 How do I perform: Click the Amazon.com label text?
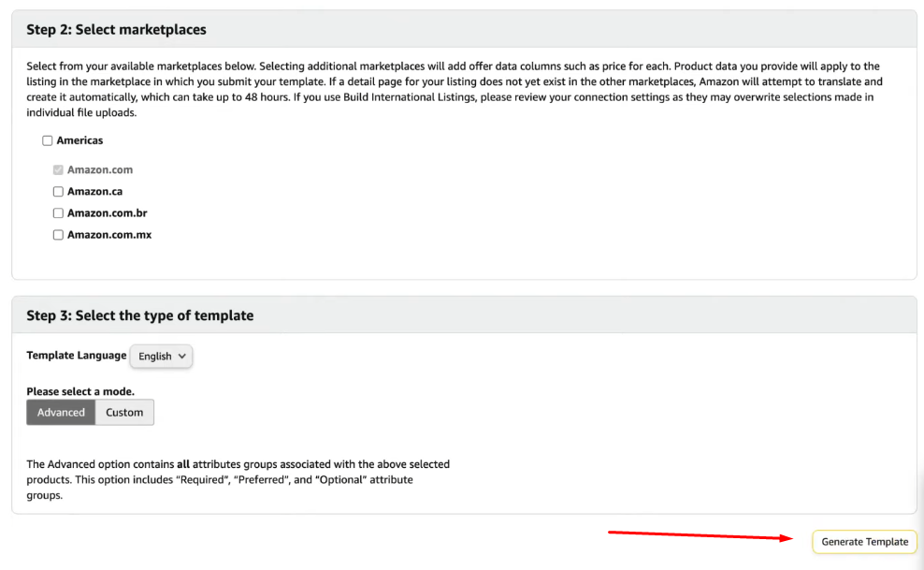99,169
